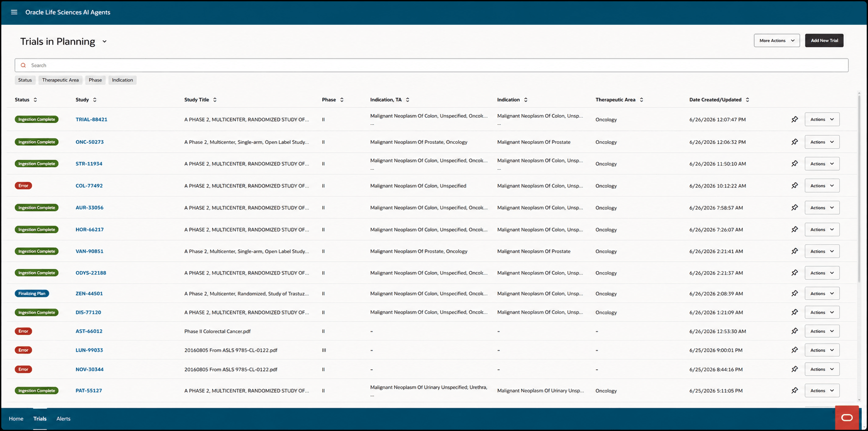Pin the LUN-99033 trial row
The width and height of the screenshot is (868, 431).
[x=795, y=350]
